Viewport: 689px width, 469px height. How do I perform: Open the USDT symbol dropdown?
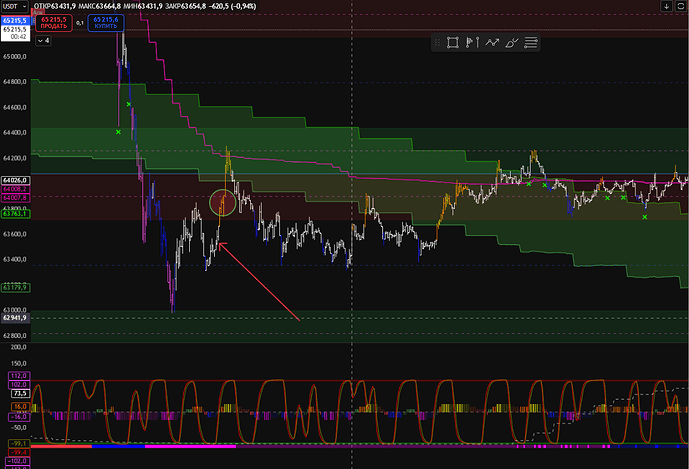tap(16, 6)
